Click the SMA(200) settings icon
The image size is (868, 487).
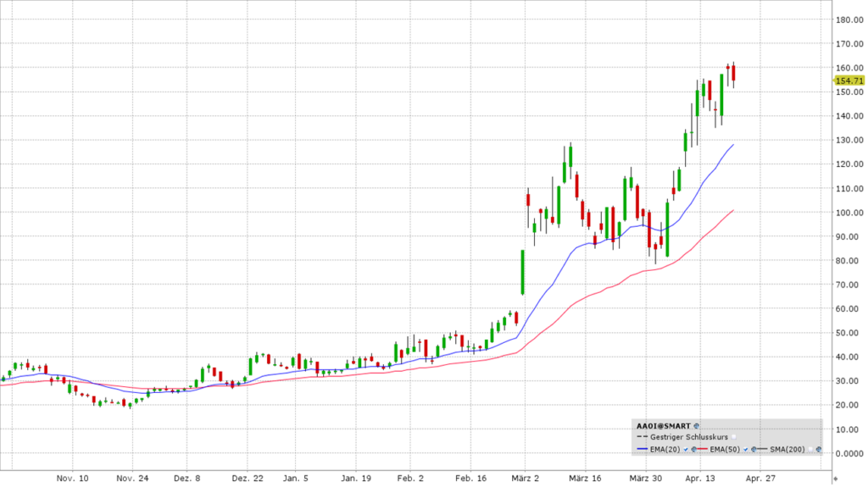point(819,449)
